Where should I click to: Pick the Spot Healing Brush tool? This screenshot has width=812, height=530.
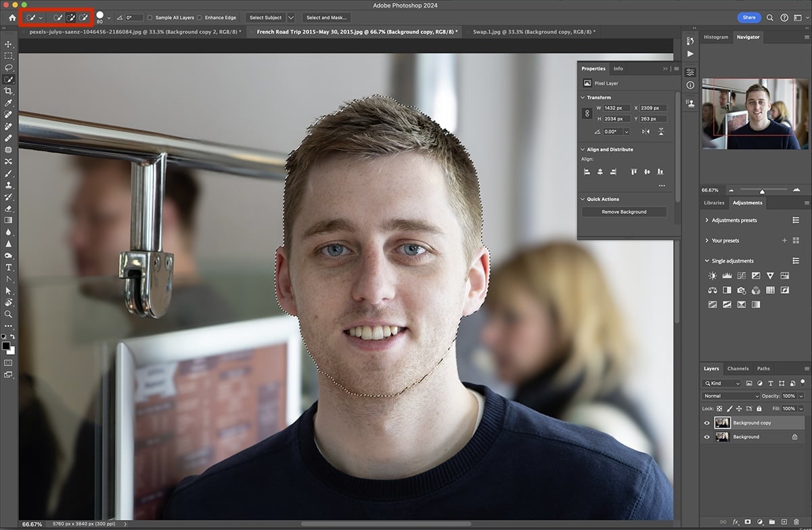[9, 114]
